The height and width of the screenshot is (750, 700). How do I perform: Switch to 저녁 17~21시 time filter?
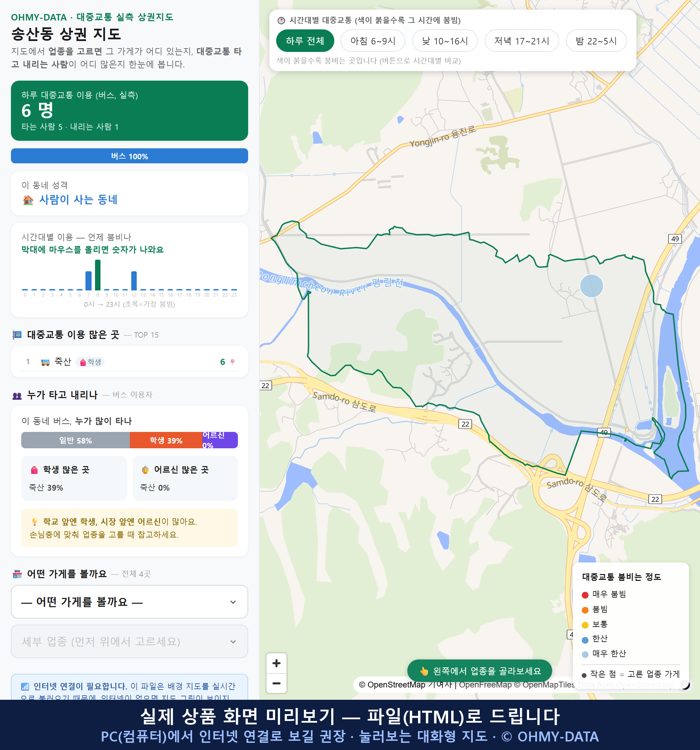click(x=521, y=41)
